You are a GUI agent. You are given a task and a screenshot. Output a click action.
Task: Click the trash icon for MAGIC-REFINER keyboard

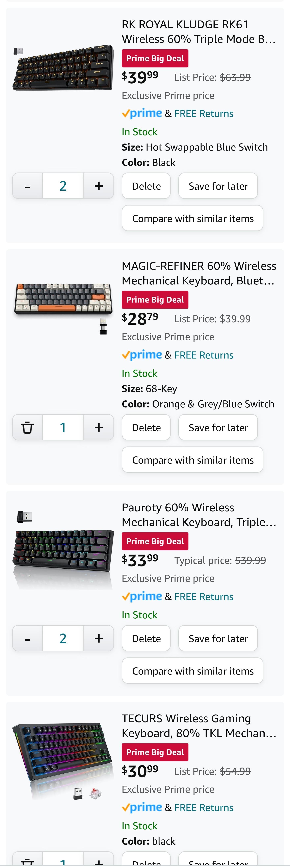pyautogui.click(x=27, y=427)
